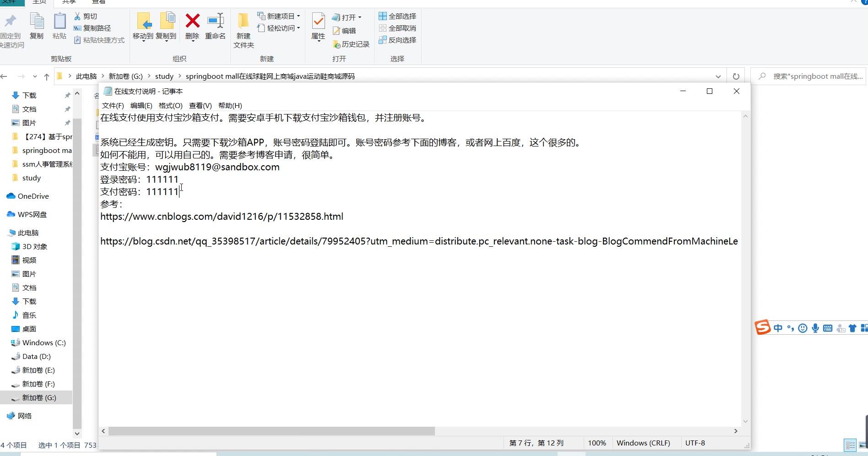This screenshot has width=868, height=456.
Task: Select Data (D:) drive
Action: pyautogui.click(x=31, y=356)
